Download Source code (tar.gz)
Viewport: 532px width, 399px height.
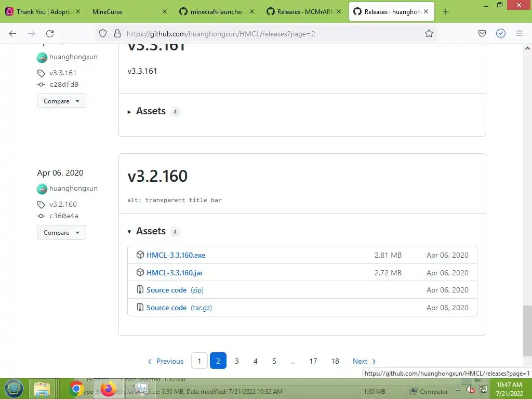coord(179,308)
